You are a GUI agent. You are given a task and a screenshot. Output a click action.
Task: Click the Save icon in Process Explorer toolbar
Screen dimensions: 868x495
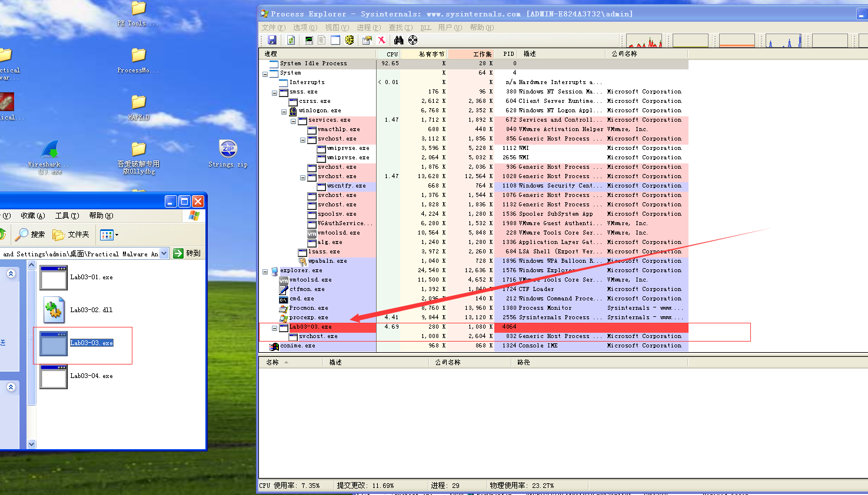tap(272, 40)
